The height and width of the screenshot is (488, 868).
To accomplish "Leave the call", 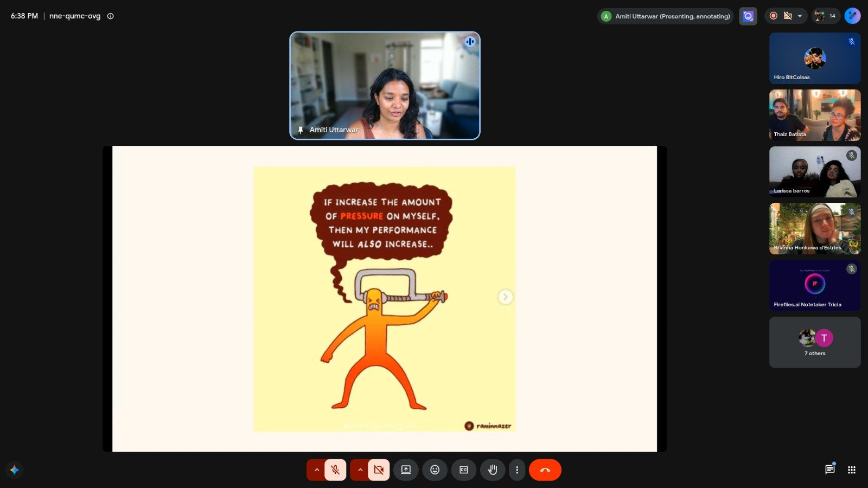I will [545, 470].
